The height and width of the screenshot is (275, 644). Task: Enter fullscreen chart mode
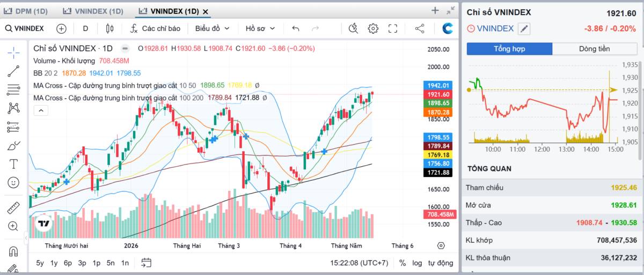pyautogui.click(x=393, y=28)
